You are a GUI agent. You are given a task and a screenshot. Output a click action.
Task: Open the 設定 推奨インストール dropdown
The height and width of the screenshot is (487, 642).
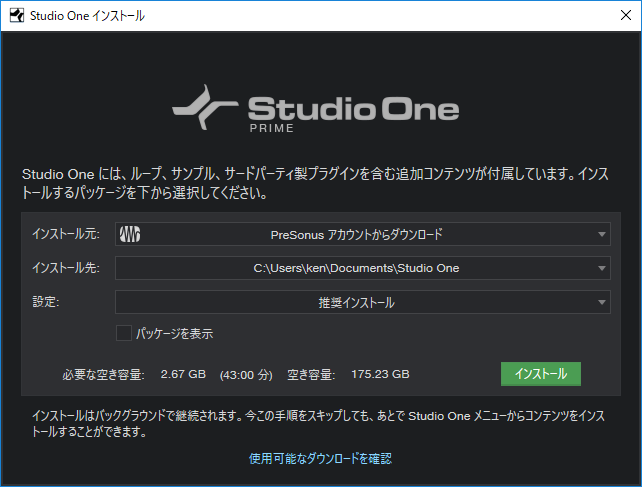coord(363,302)
